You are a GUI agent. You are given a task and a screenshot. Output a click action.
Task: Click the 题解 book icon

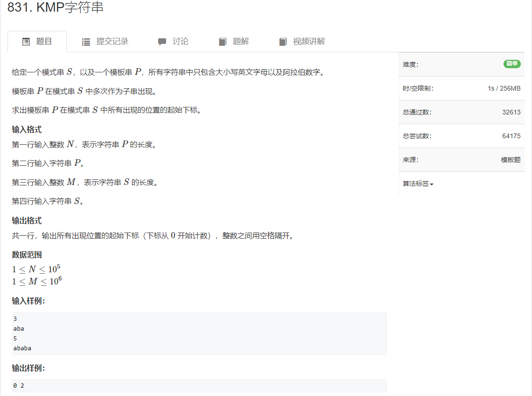(223, 42)
